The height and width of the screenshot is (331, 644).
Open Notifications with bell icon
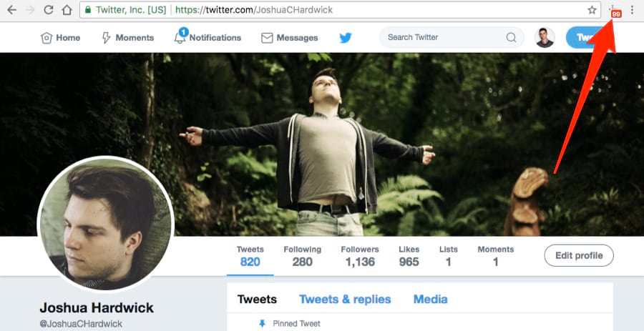pos(208,37)
